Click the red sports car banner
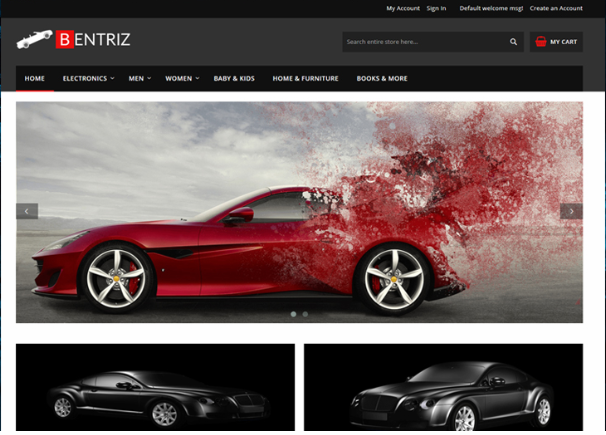This screenshot has height=435, width=606. pos(300,212)
